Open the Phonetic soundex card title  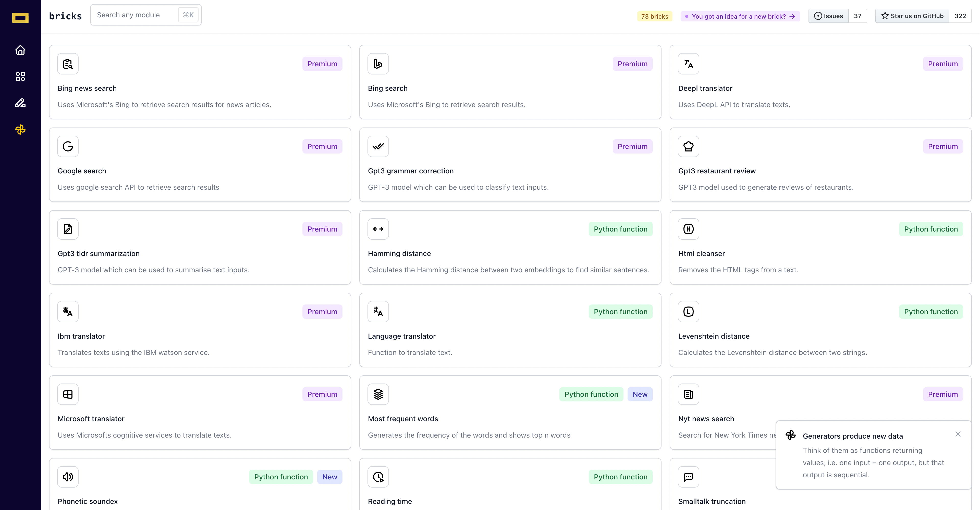[x=88, y=501]
